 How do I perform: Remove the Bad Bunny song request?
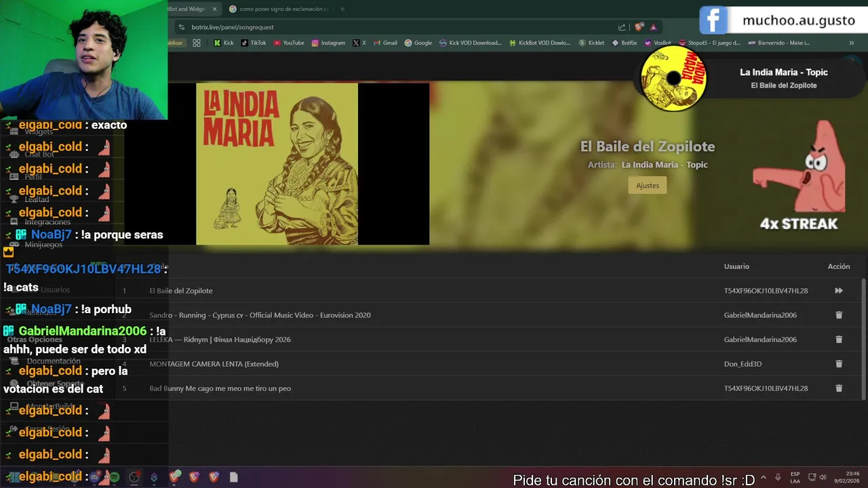[839, 388]
